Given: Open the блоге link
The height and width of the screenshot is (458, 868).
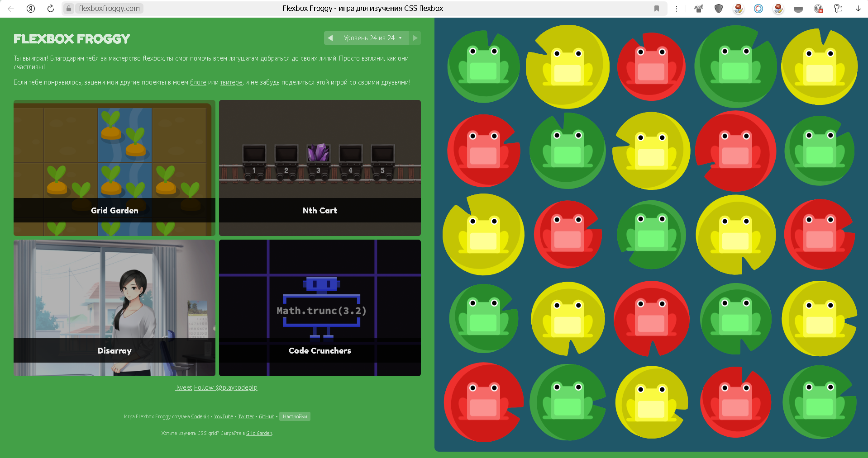Looking at the screenshot, I should 198,82.
